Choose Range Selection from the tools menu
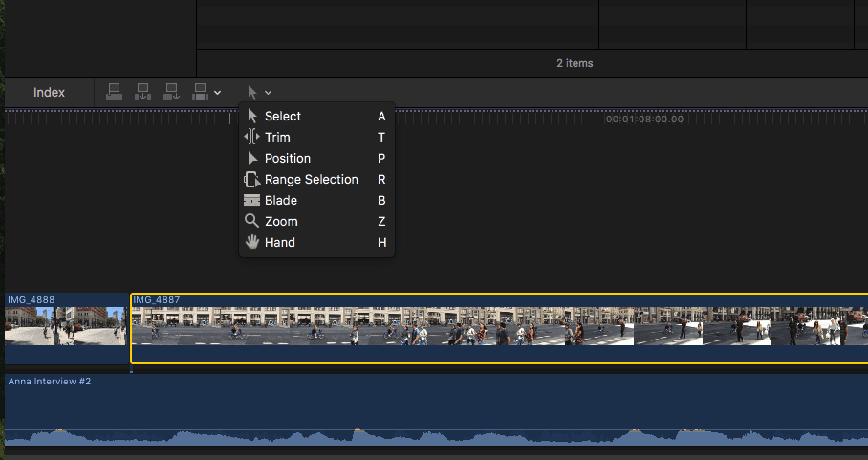This screenshot has width=868, height=460. coord(311,180)
